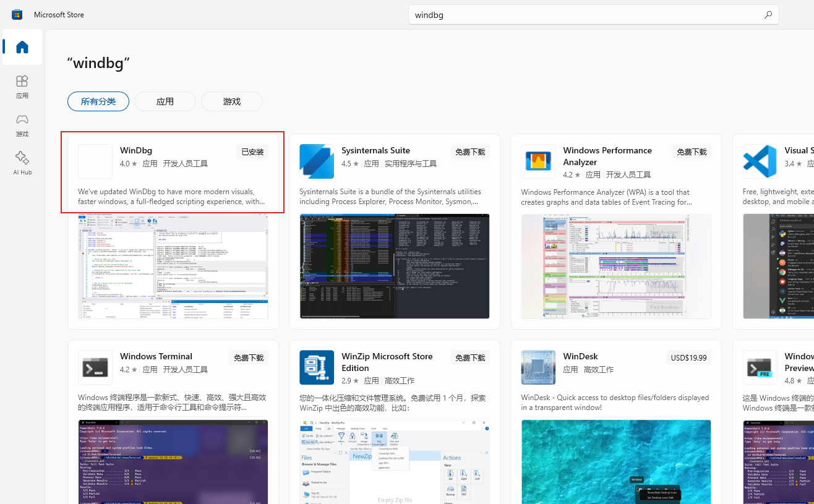Click the USD$19.99 price on WinDesk
This screenshot has width=814, height=504.
688,358
